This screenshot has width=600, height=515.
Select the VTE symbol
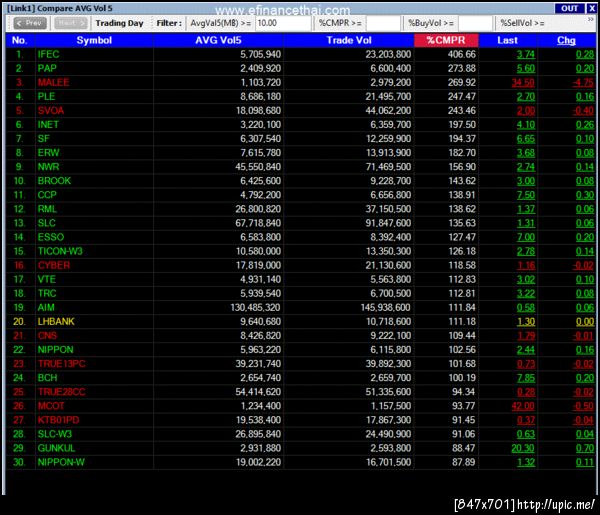[x=46, y=279]
